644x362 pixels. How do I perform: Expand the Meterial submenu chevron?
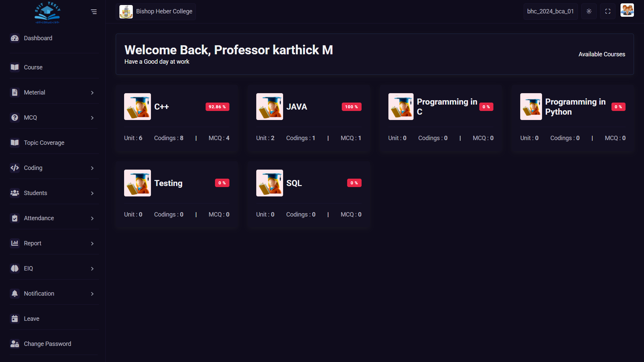click(92, 93)
